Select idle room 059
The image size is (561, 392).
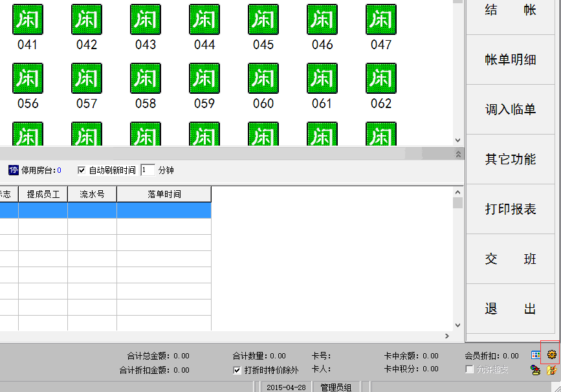(x=204, y=78)
